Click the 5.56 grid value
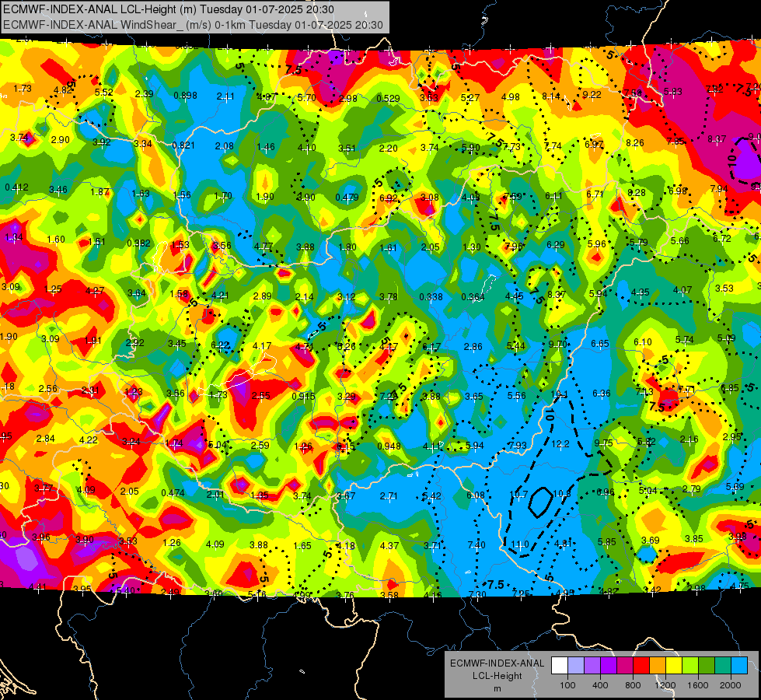 [516, 395]
